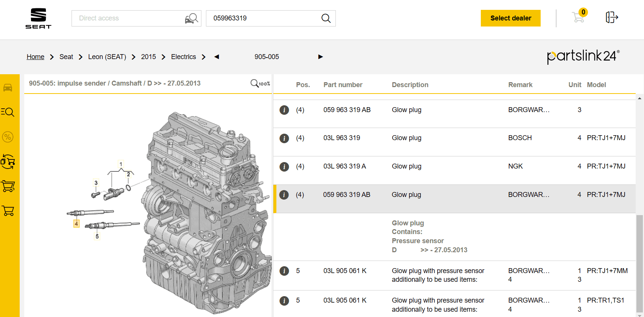This screenshot has width=644, height=317.
Task: Select position 1 label in engine diagram
Action: coord(121,164)
